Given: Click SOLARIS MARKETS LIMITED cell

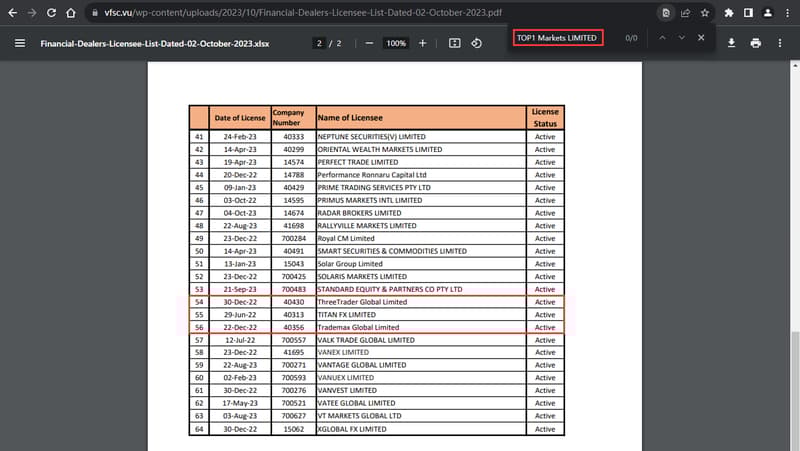Looking at the screenshot, I should click(421, 277).
